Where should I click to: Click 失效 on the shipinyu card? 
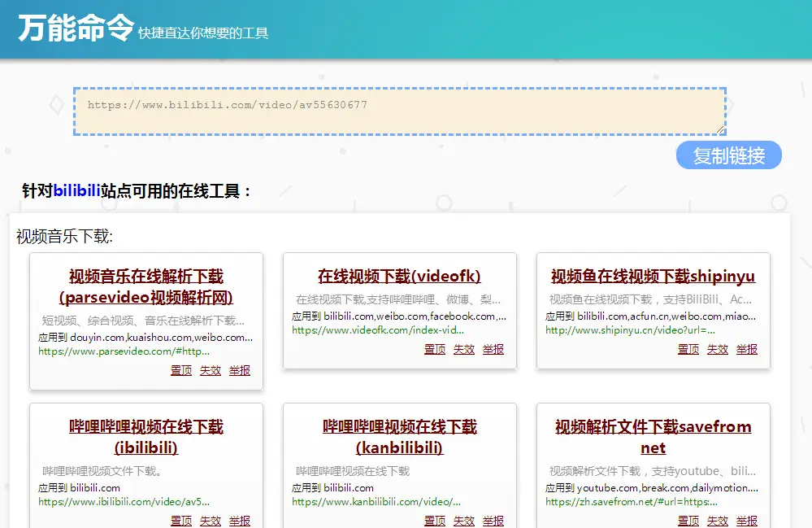pyautogui.click(x=718, y=349)
